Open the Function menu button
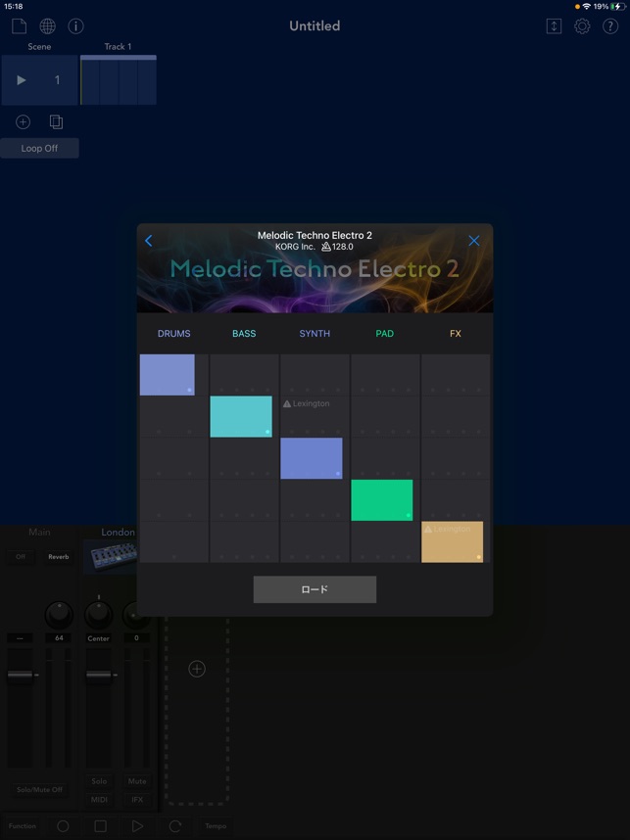The height and width of the screenshot is (840, 630). point(22,825)
